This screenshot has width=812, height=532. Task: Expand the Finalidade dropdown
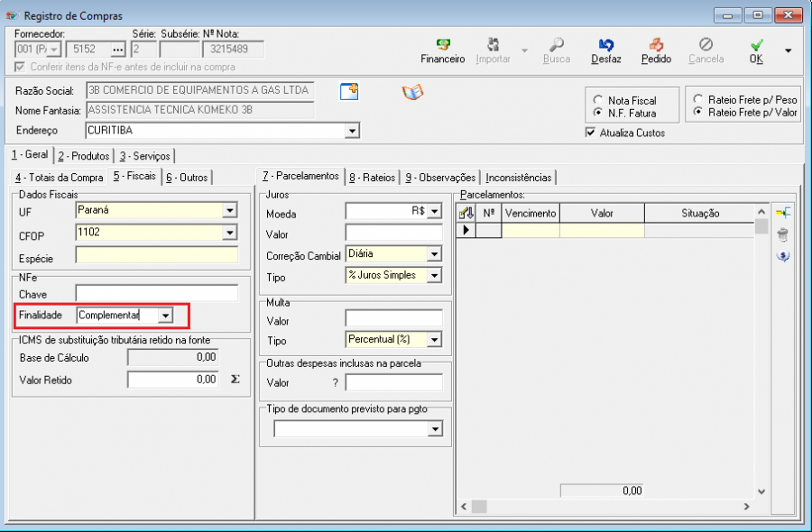point(164,316)
